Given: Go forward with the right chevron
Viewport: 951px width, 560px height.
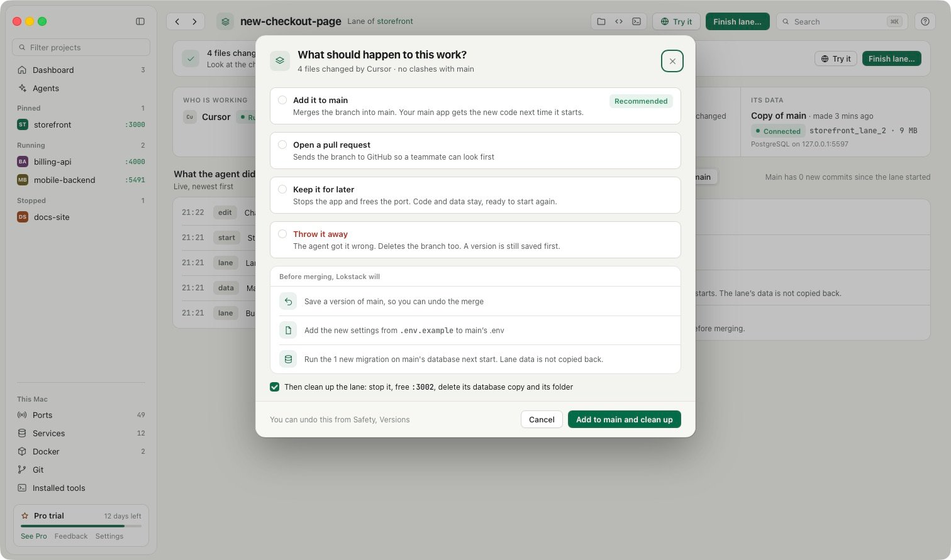Looking at the screenshot, I should (194, 21).
